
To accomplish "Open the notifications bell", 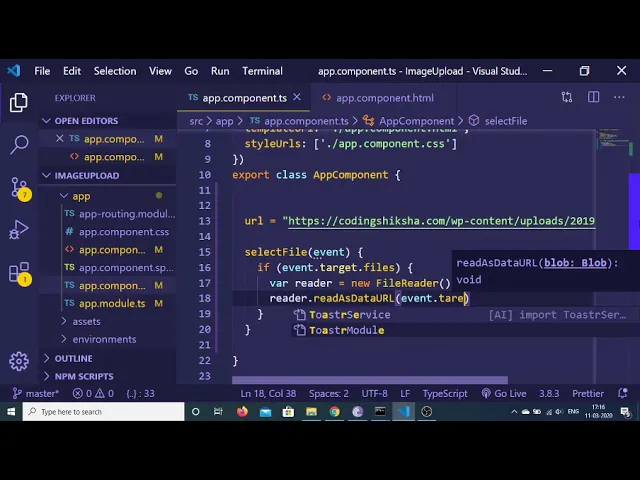I will (622, 393).
